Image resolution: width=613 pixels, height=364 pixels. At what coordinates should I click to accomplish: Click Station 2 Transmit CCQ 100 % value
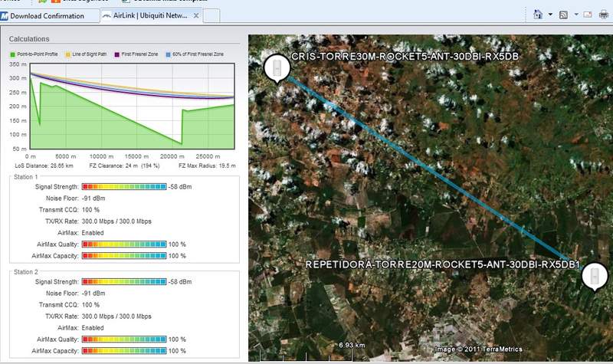[x=90, y=305]
